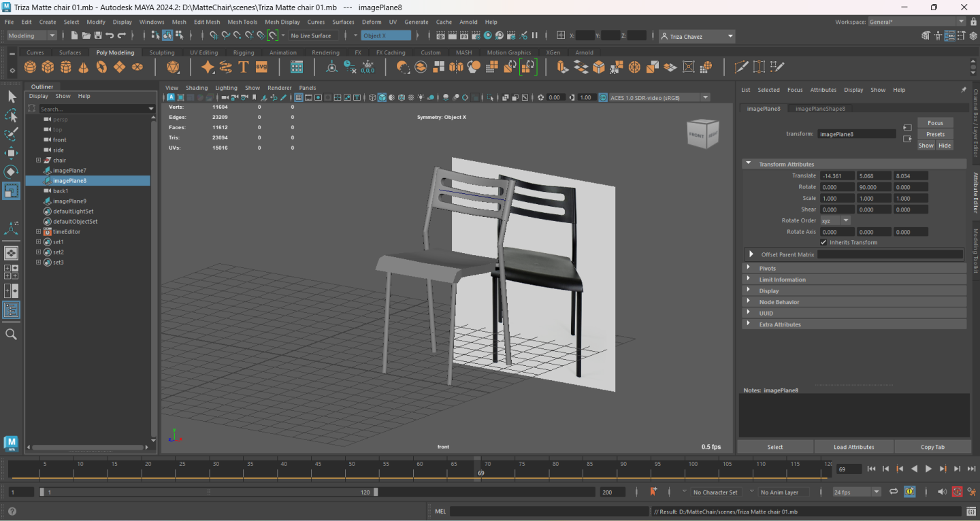Toggle the snap to grid magnet icon
This screenshot has width=980, height=521.
point(214,35)
